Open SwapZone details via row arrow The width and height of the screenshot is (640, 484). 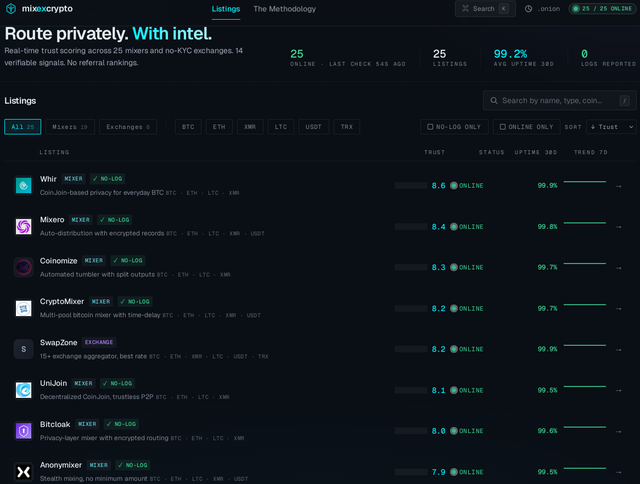click(x=619, y=350)
